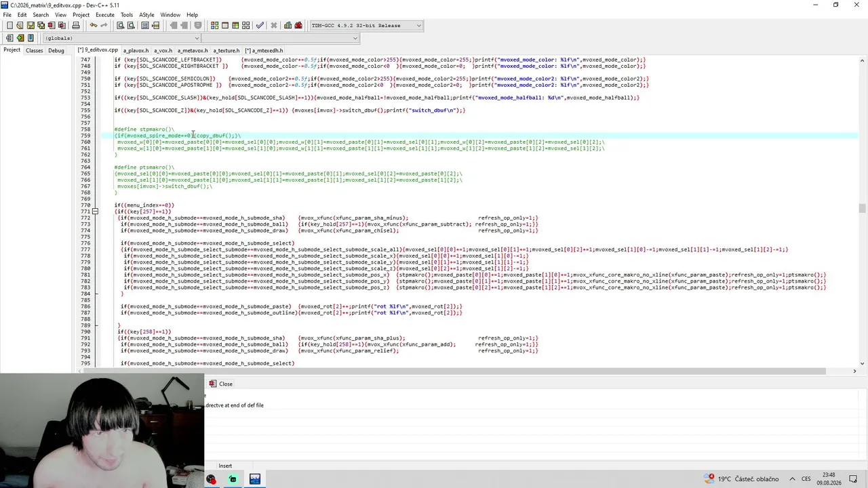The width and height of the screenshot is (868, 488).
Task: Show hidden system tray icons chevron
Action: pos(791,479)
